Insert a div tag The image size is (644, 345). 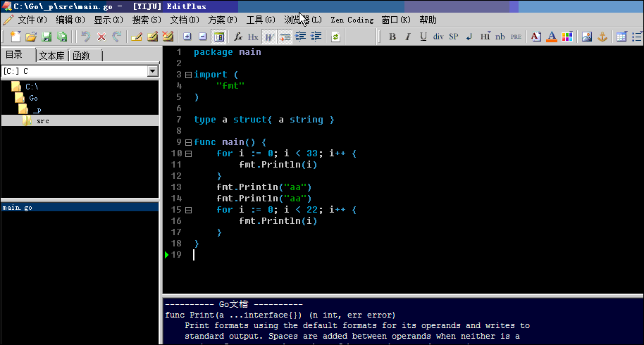pos(438,37)
